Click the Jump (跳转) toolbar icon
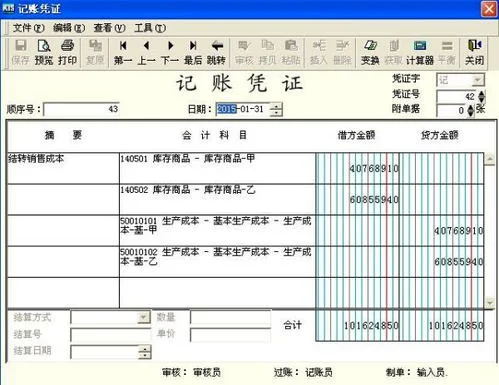This screenshot has height=385, width=499. (x=216, y=53)
